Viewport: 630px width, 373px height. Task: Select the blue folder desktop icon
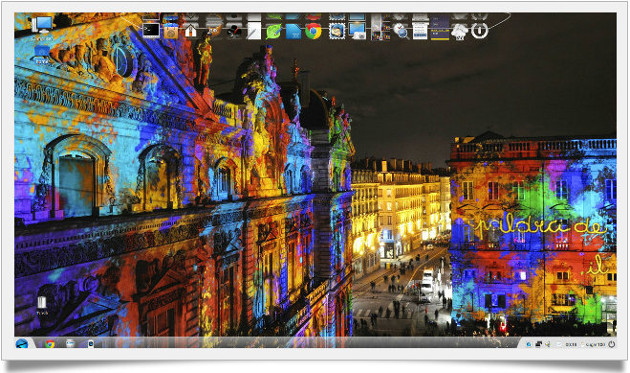click(x=42, y=54)
